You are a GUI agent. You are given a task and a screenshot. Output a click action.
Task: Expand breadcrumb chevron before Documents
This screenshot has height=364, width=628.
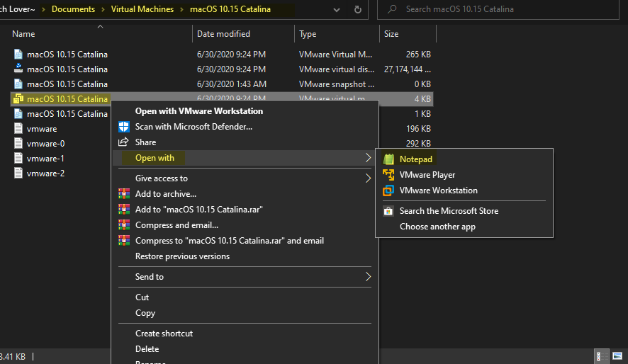point(43,9)
